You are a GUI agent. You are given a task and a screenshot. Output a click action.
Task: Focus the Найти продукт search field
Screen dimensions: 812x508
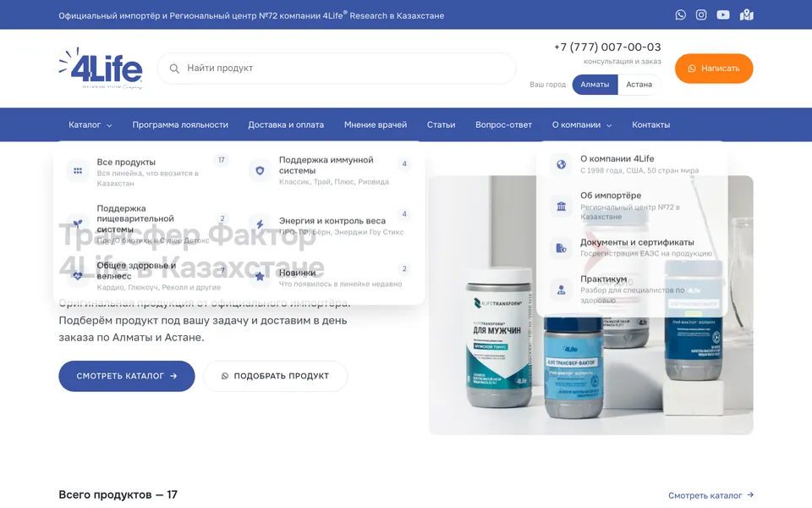coord(337,69)
